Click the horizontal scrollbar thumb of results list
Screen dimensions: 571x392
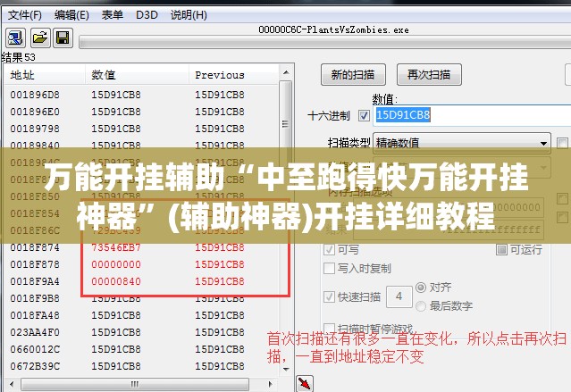point(135,384)
